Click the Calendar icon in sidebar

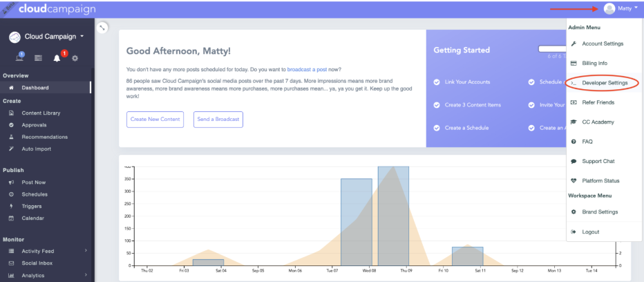(12, 218)
